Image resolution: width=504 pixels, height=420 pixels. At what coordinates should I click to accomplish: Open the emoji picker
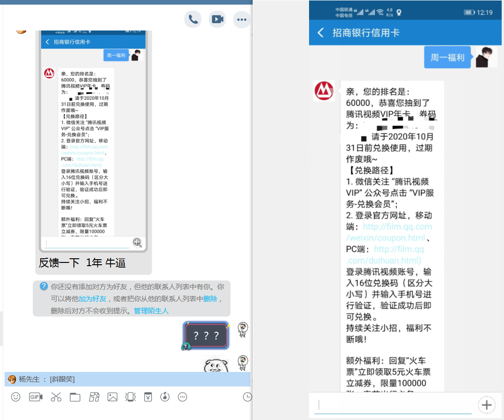pos(16,397)
